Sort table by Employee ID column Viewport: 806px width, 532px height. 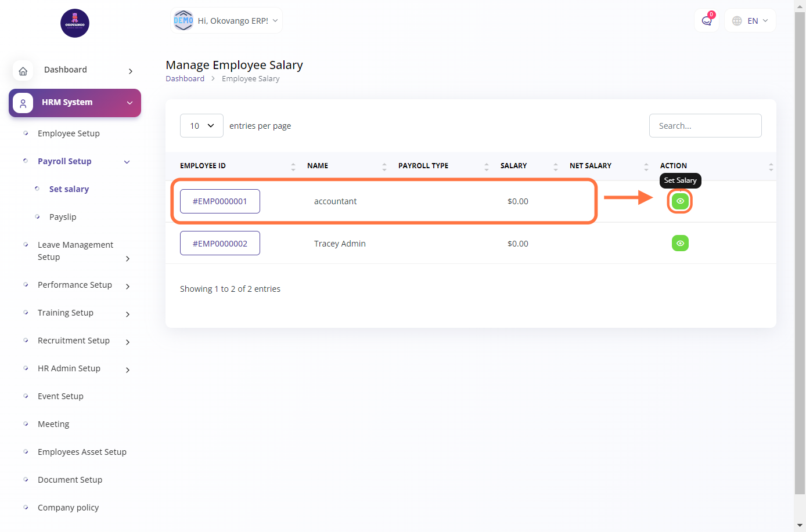293,167
